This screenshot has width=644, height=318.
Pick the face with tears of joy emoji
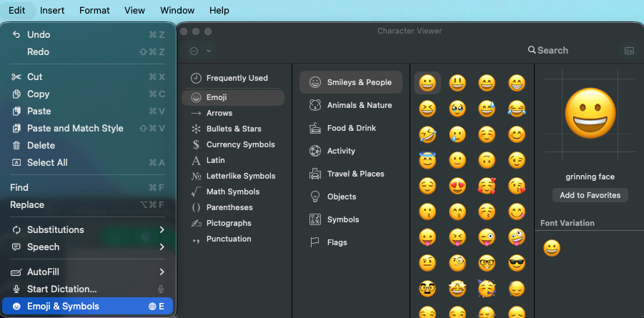point(517,109)
